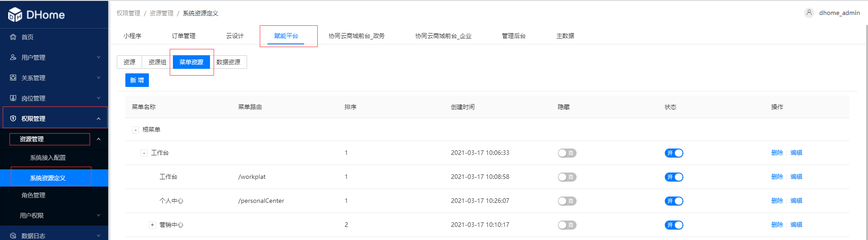868x240 pixels.
Task: Click 编辑 link for 个人中心 row
Action: pyautogui.click(x=796, y=201)
